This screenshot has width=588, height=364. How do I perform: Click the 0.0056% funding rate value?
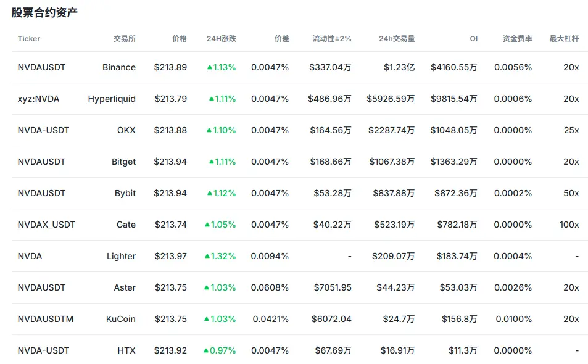513,67
